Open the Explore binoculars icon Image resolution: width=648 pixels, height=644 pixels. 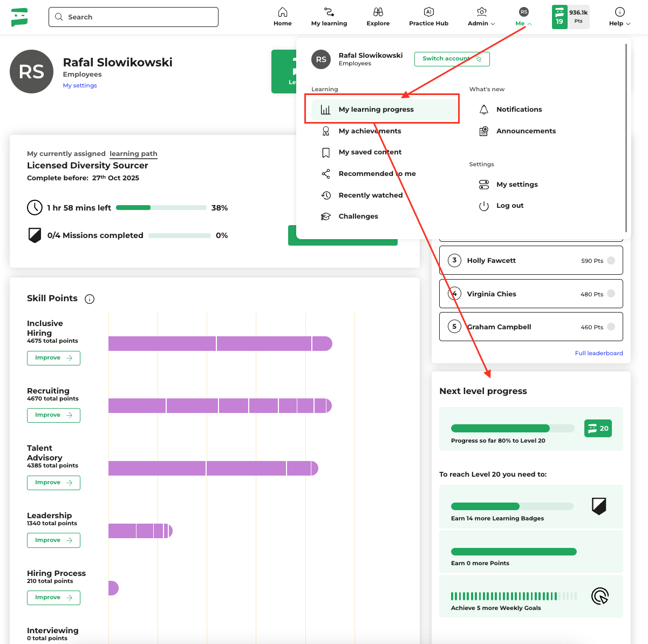coord(378,12)
